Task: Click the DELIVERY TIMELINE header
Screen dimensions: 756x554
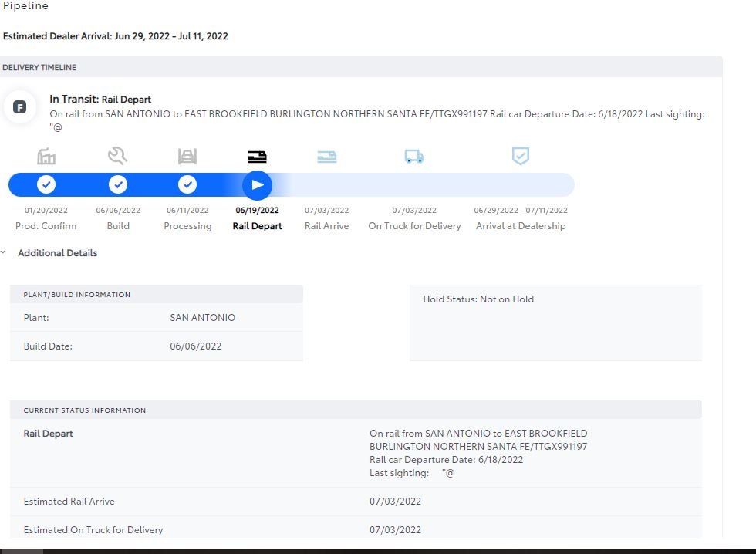Action: click(39, 67)
